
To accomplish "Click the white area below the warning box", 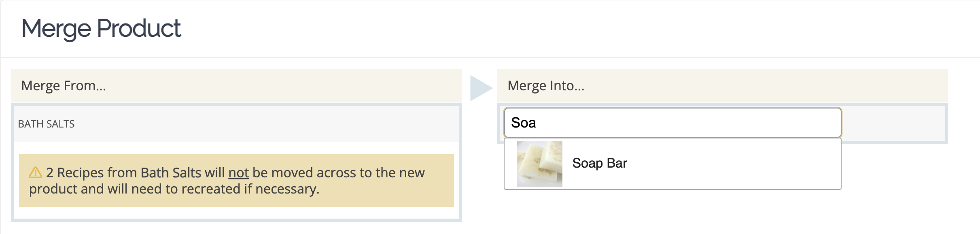I will tap(236, 213).
